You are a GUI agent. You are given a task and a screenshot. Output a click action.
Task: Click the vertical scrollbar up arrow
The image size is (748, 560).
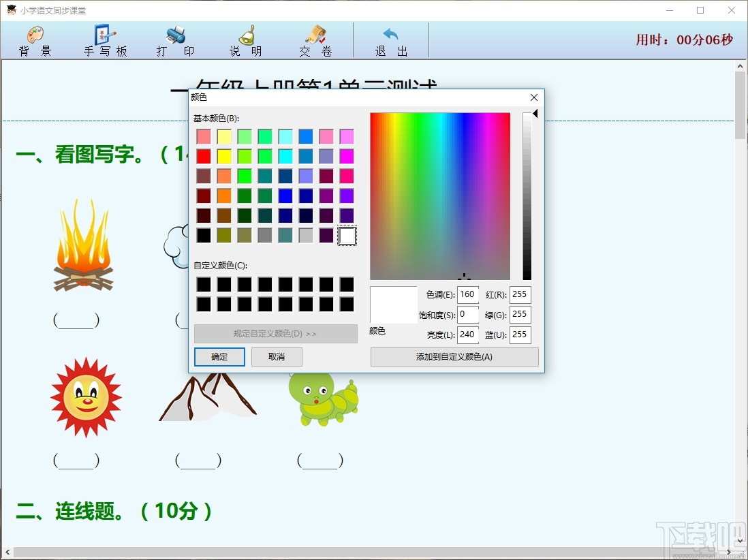[x=741, y=66]
